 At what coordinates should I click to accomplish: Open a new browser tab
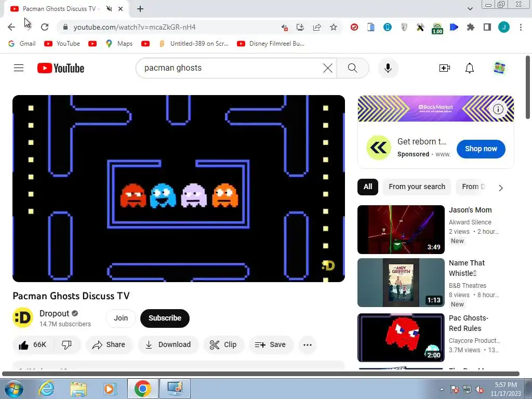click(140, 9)
